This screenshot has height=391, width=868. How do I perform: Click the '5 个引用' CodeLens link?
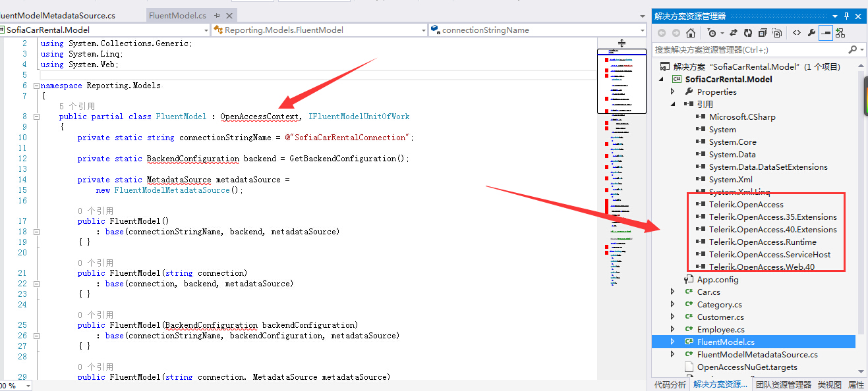coord(76,106)
